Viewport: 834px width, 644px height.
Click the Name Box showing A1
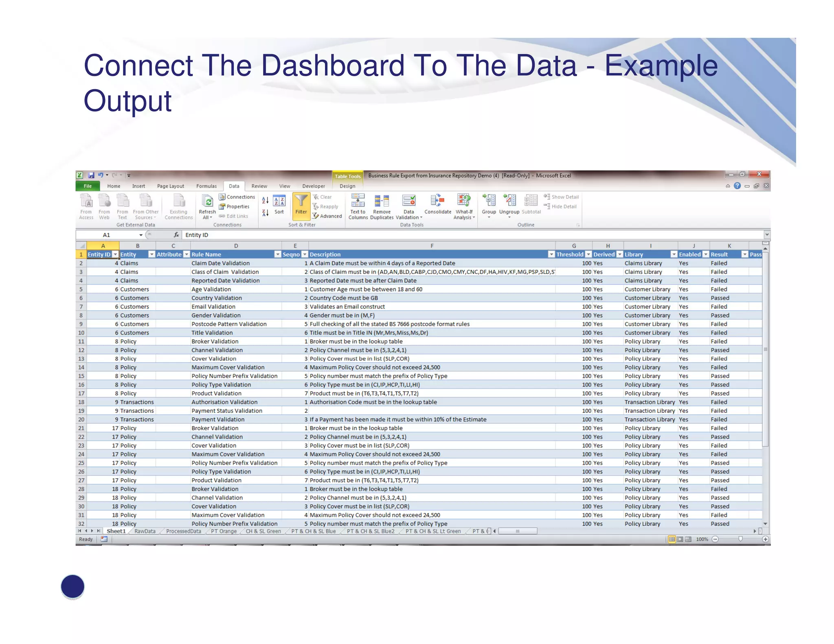(107, 235)
